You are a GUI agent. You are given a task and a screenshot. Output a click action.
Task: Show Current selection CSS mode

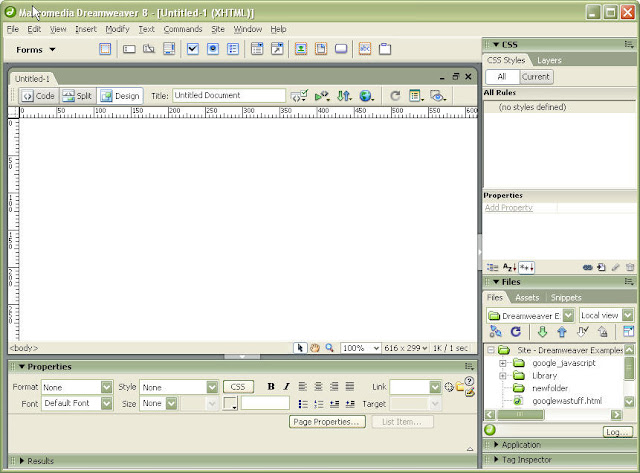(536, 77)
